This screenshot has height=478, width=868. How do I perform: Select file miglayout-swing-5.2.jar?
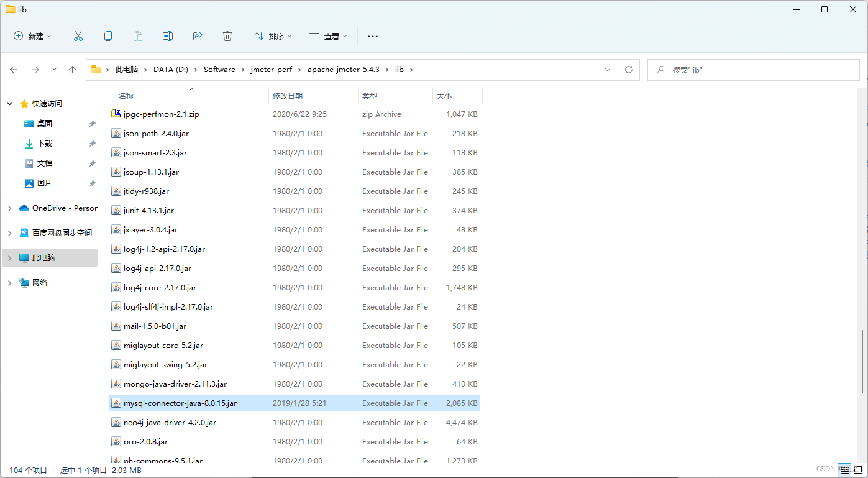point(165,364)
